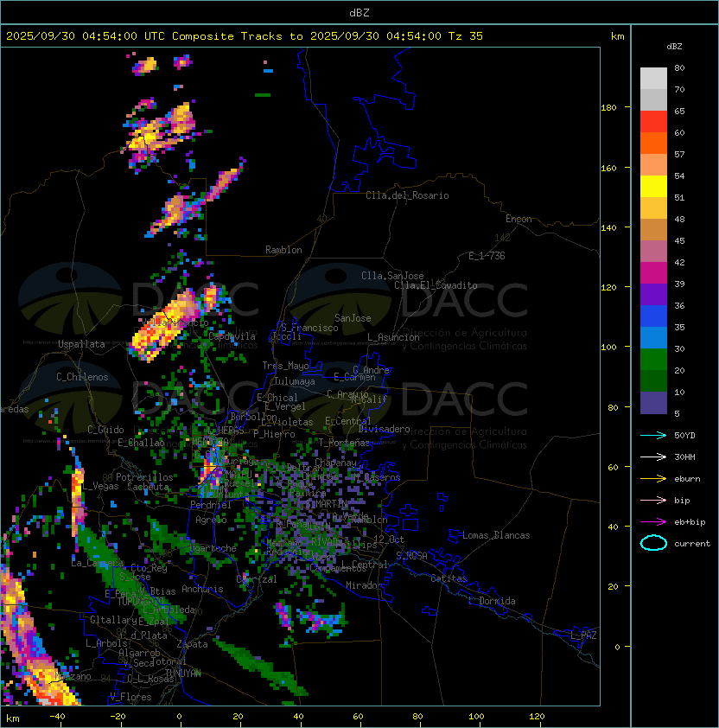The height and width of the screenshot is (728, 719).
Task: Click the -40 km horizontal axis tick
Action: point(57,717)
